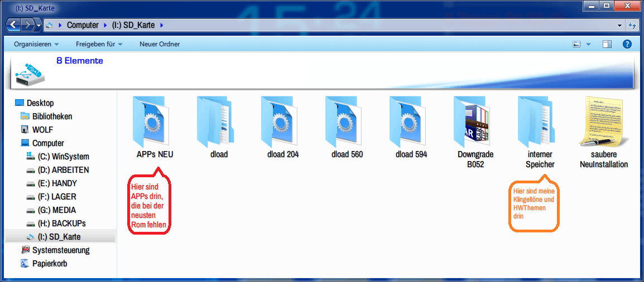Click the APPs NEU folder name label
Screen dimensions: 644x282
point(155,155)
